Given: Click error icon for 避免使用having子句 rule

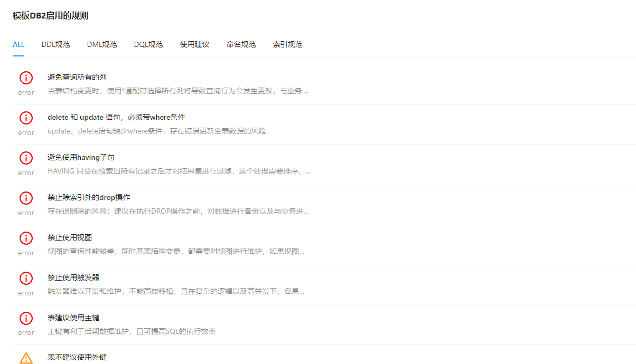Looking at the screenshot, I should click(26, 158).
